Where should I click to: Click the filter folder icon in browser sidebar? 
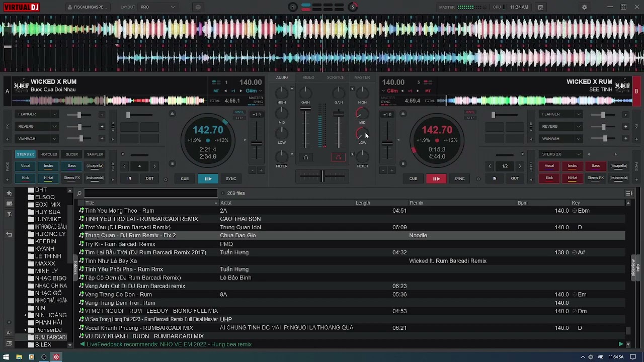(x=9, y=215)
